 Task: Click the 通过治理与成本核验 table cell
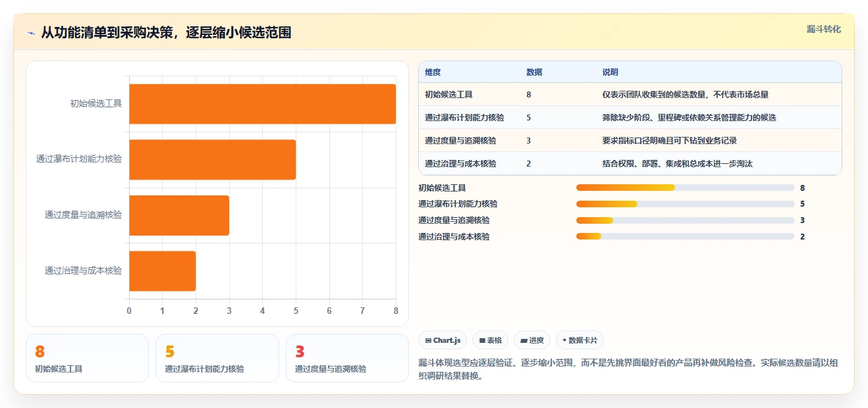coord(460,164)
